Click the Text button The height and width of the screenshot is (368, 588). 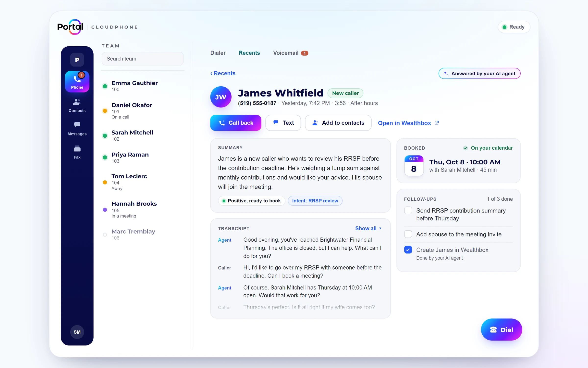coord(283,123)
